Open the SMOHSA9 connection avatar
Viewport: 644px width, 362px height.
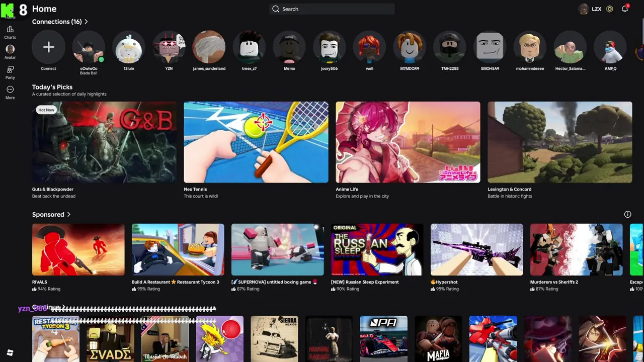pyautogui.click(x=490, y=47)
